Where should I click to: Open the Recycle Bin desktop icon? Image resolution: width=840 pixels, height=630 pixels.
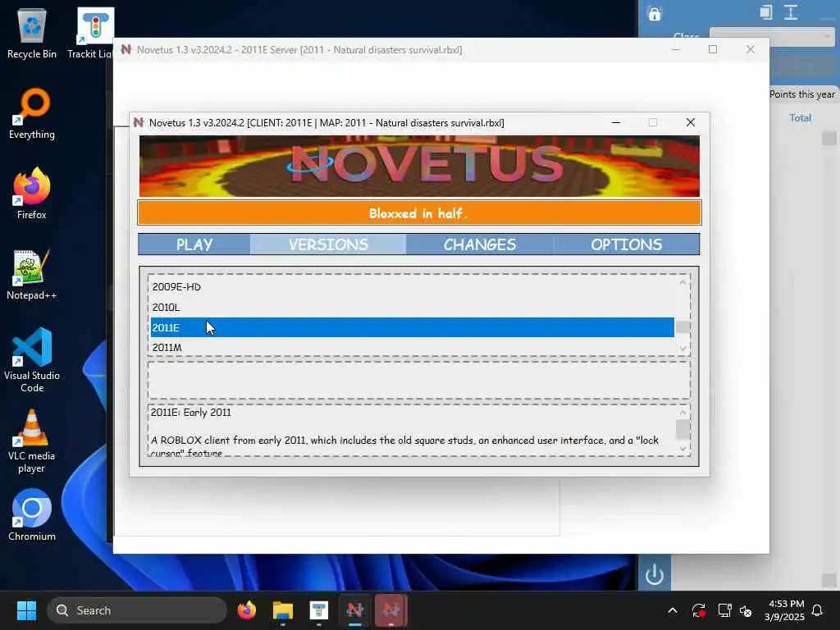pyautogui.click(x=32, y=33)
